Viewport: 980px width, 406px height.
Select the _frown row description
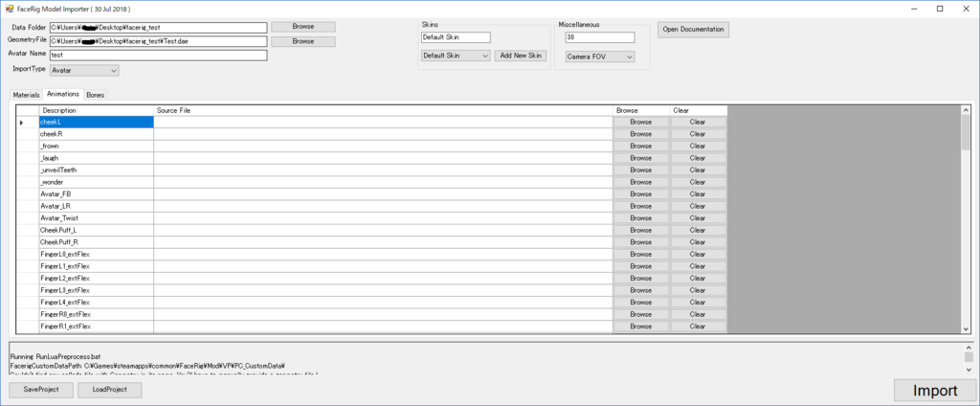(97, 146)
